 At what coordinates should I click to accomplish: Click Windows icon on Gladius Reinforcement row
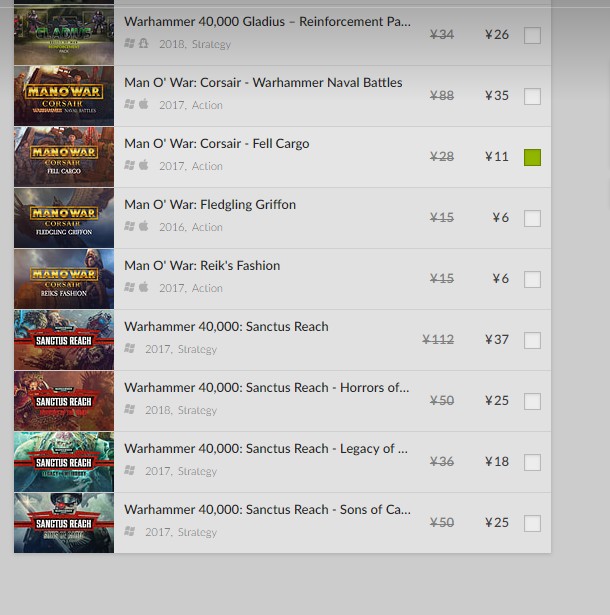(x=129, y=43)
